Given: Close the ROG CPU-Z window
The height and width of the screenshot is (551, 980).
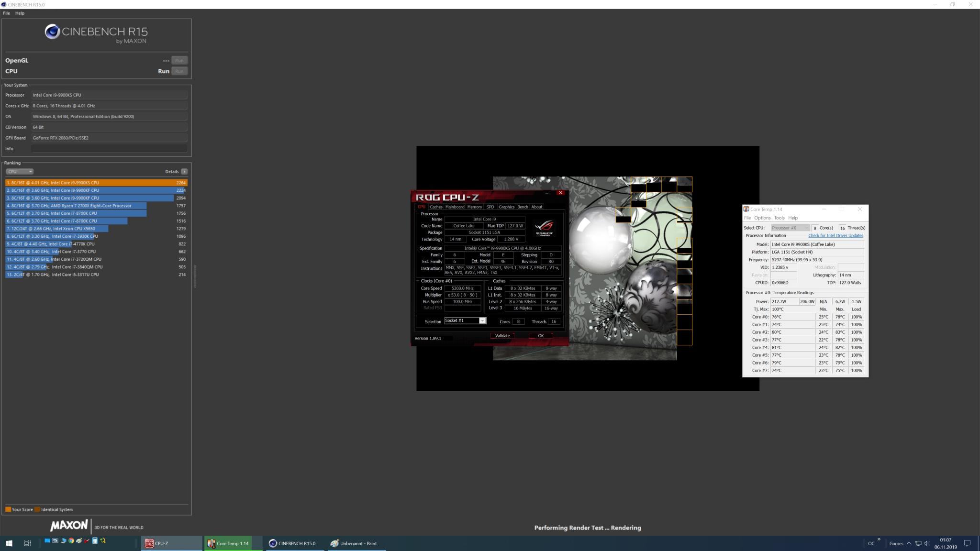Looking at the screenshot, I should click(x=560, y=193).
